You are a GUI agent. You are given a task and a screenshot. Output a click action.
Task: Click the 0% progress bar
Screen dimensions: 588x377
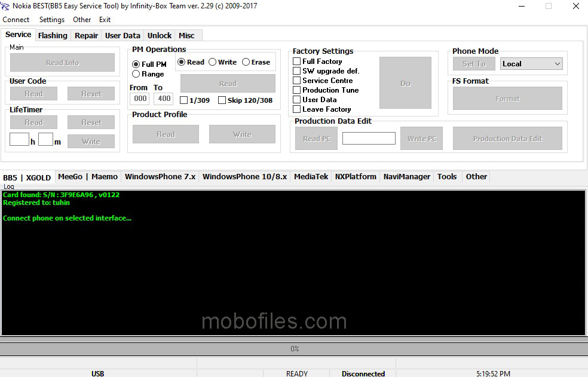tap(294, 349)
